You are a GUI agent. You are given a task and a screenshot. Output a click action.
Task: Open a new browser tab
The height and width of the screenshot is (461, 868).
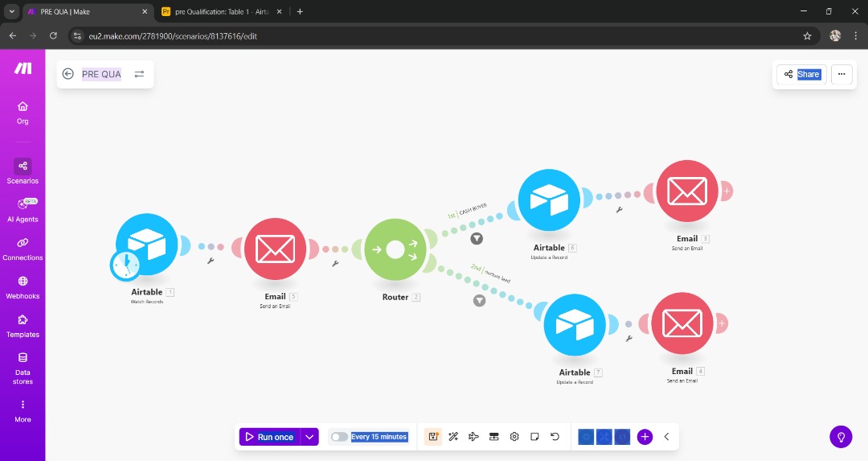[x=300, y=11]
